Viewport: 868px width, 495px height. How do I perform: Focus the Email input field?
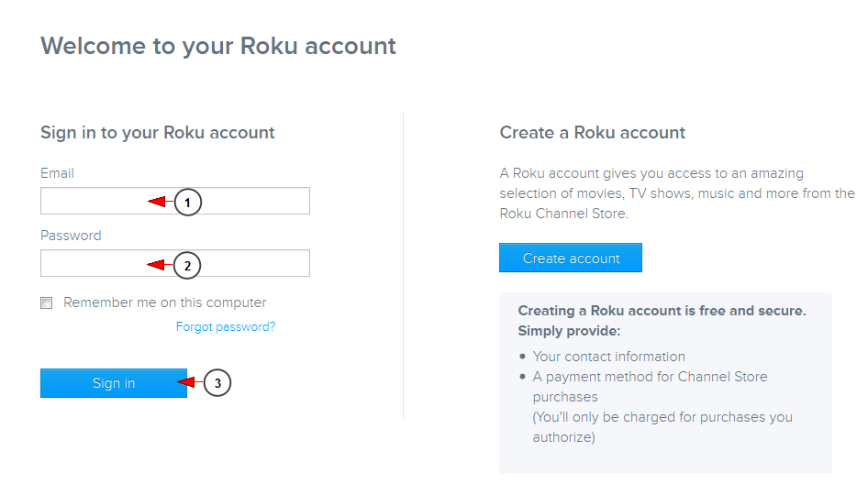tap(175, 201)
